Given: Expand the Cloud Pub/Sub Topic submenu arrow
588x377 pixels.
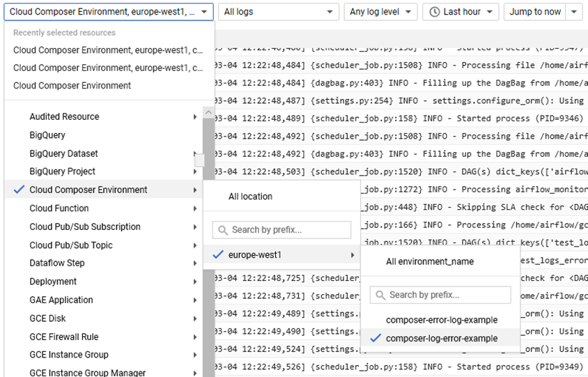Looking at the screenshot, I should (195, 245).
